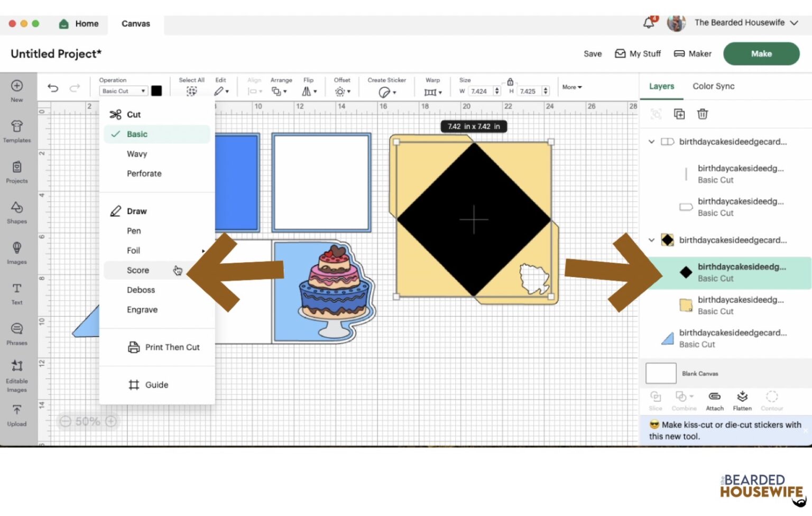
Task: Select the checked Basic cut option
Action: pos(137,134)
